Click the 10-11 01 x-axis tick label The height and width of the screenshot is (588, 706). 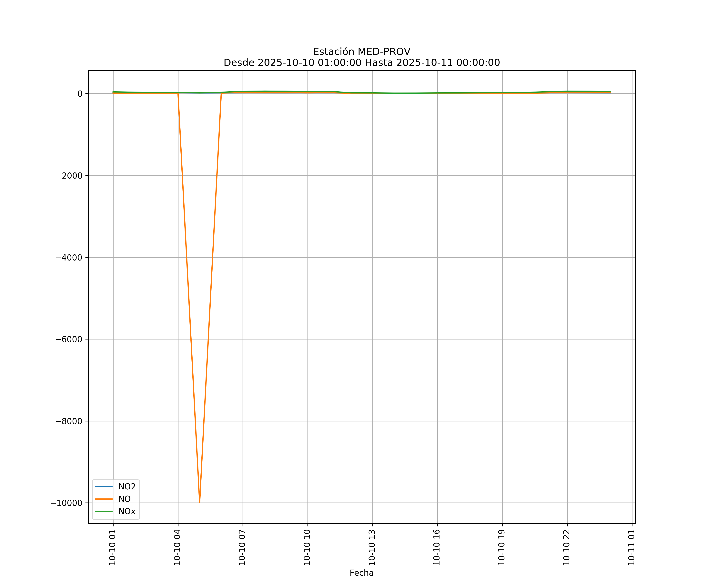coord(631,547)
